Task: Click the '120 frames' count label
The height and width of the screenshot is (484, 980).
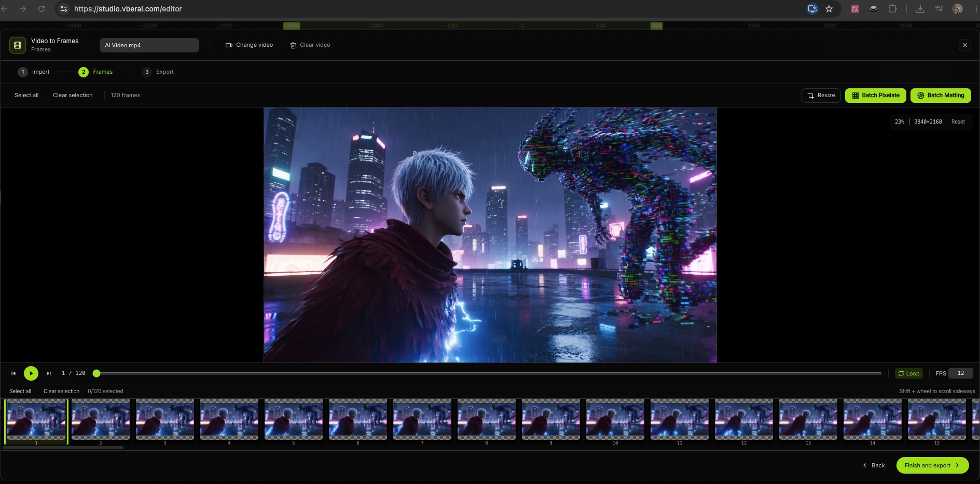Action: 126,96
